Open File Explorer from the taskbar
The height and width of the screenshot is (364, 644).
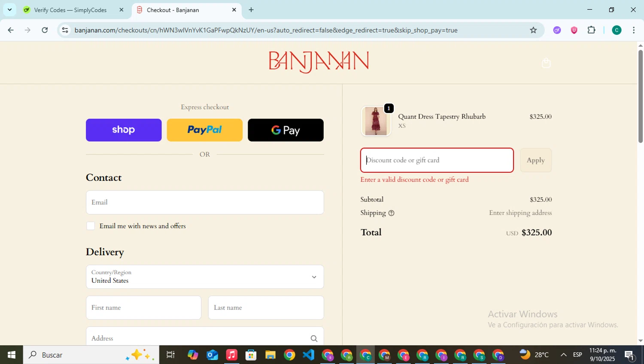tap(270, 355)
